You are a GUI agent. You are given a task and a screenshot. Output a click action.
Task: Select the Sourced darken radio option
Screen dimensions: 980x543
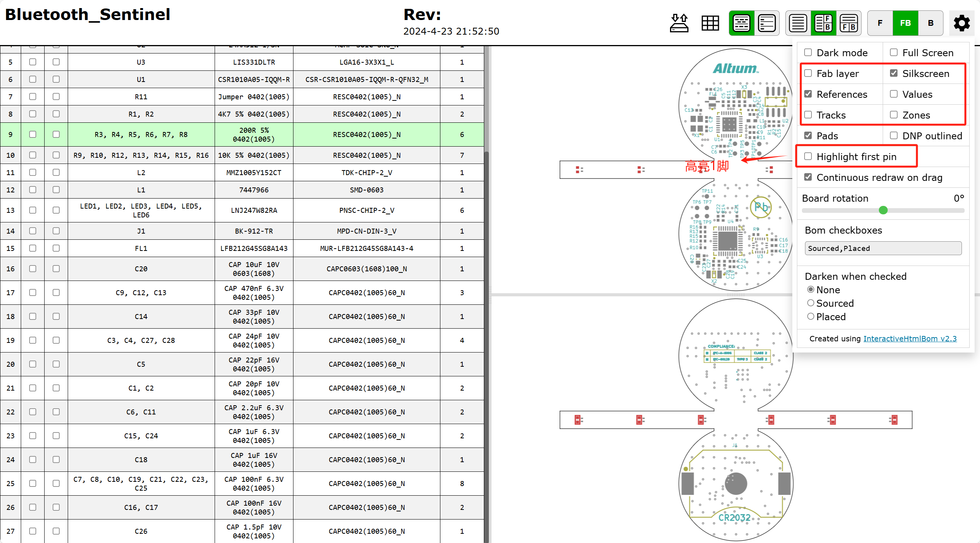tap(811, 303)
